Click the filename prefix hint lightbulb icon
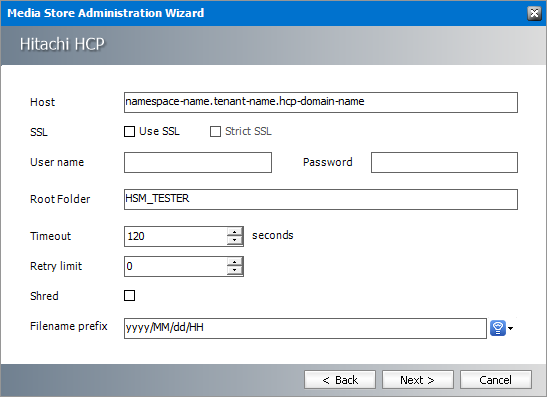This screenshot has width=547, height=397. coord(498,328)
